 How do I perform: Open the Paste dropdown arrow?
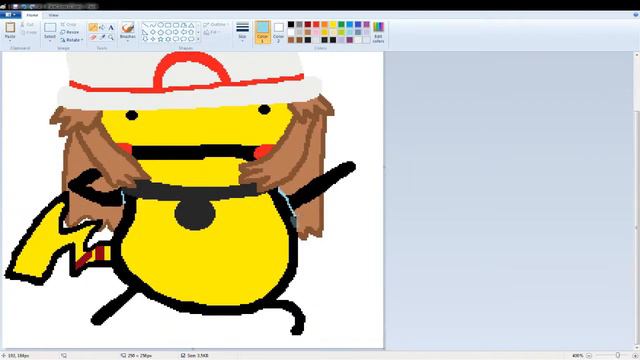click(x=10, y=40)
